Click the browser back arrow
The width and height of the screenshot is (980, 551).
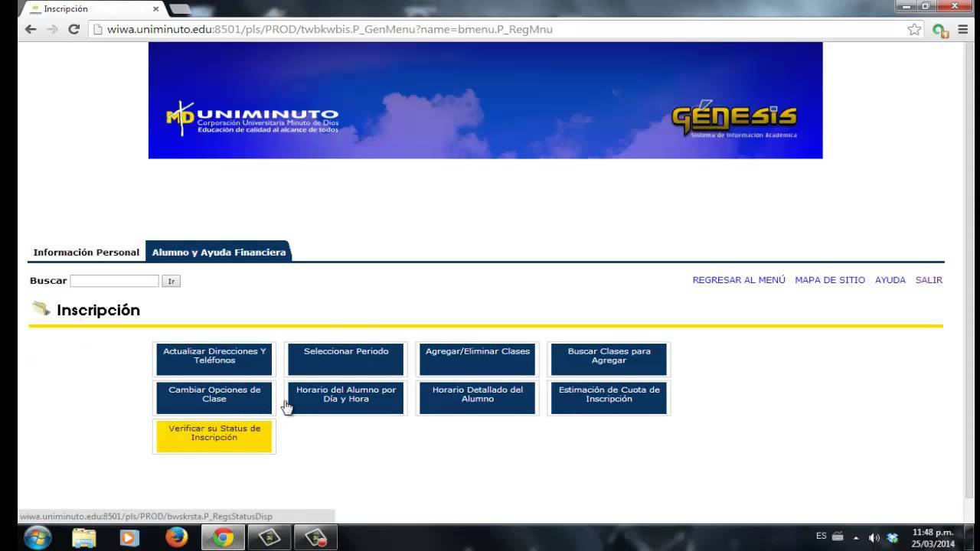coord(31,29)
